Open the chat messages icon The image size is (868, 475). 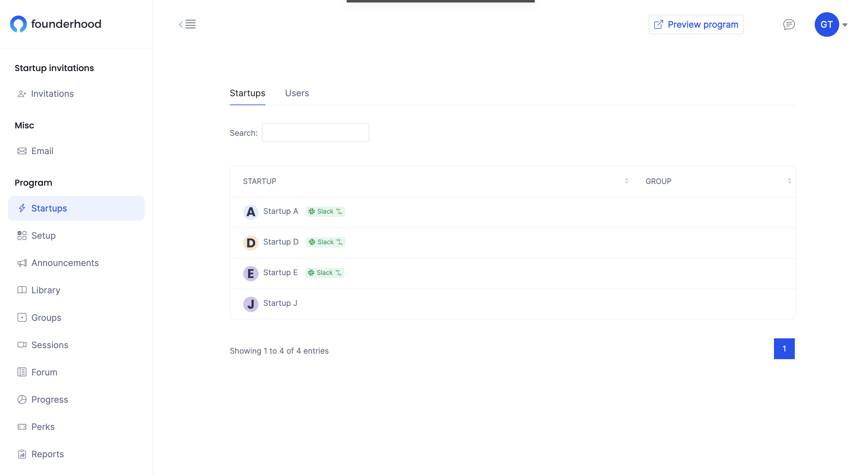point(788,24)
